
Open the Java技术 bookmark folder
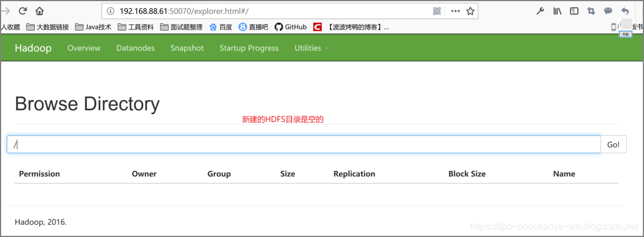(x=93, y=27)
